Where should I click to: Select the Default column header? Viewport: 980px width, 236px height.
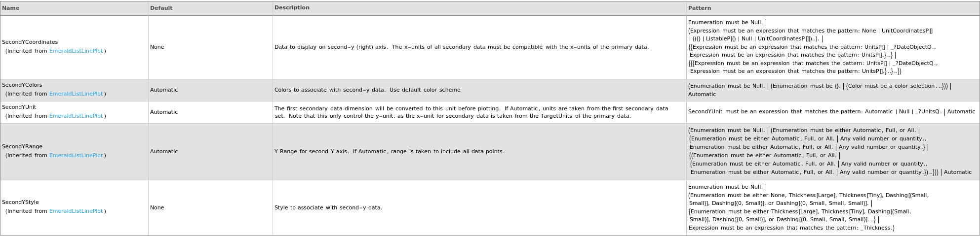(161, 8)
